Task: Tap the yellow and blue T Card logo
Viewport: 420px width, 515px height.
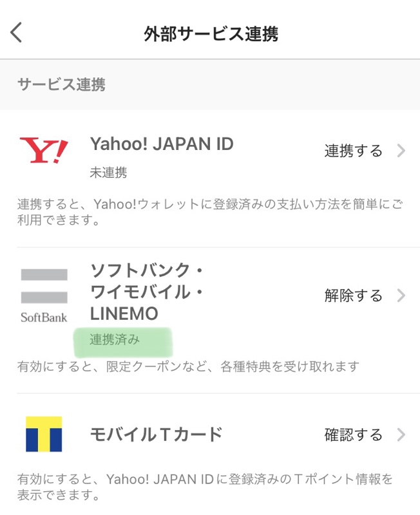Action: tap(44, 434)
